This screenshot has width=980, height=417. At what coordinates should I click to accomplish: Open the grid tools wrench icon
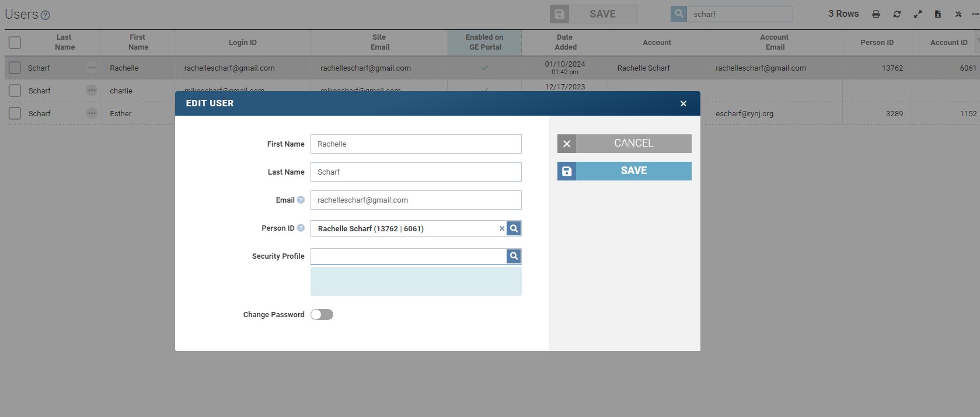pyautogui.click(x=958, y=14)
